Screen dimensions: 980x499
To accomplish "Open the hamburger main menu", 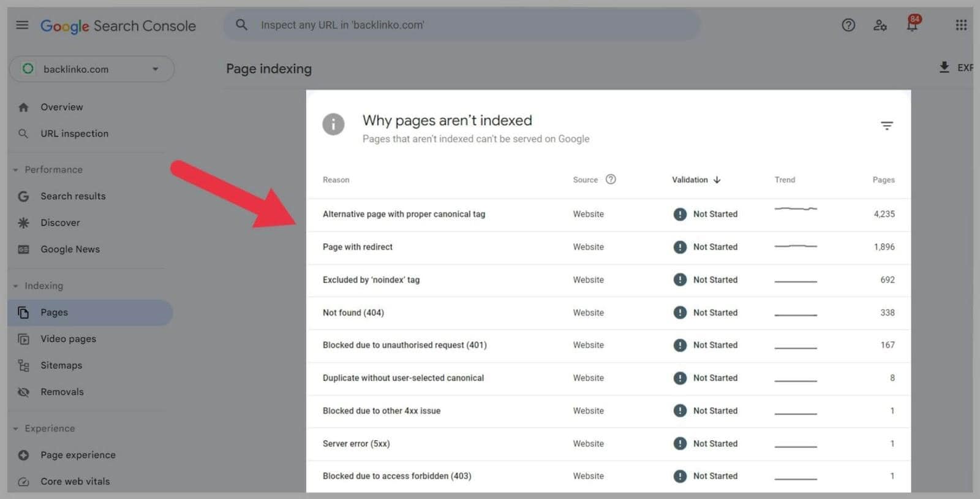I will [22, 25].
